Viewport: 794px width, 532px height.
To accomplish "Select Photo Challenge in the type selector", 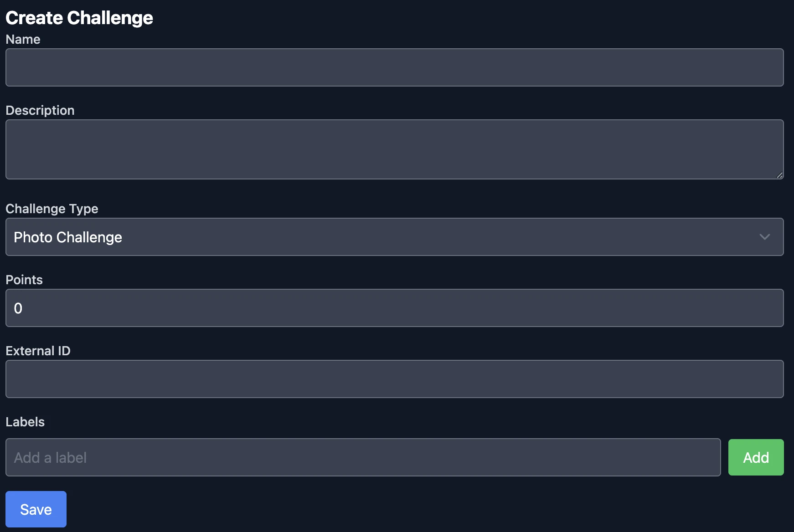I will coord(68,237).
